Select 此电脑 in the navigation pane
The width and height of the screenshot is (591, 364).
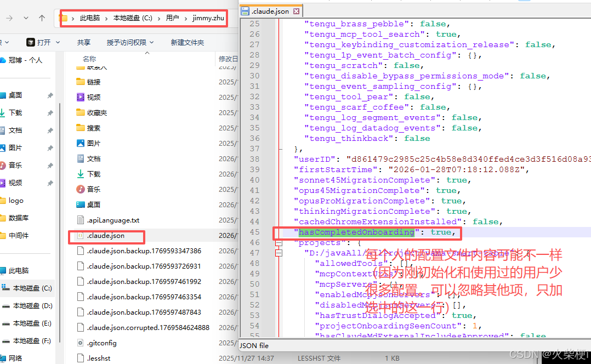pyautogui.click(x=19, y=271)
